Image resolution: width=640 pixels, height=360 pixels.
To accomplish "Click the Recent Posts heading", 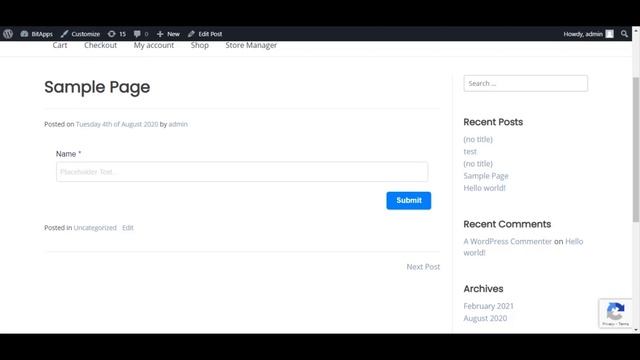I will pyautogui.click(x=493, y=122).
